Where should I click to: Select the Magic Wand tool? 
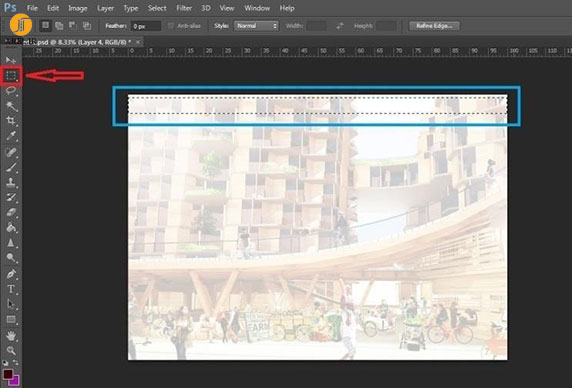pyautogui.click(x=11, y=106)
